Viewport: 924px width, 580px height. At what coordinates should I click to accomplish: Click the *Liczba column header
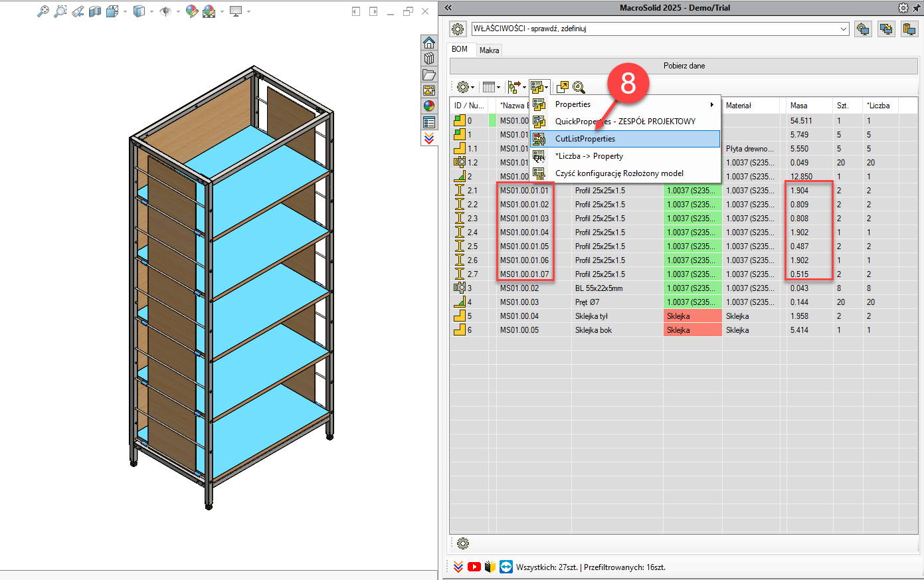(x=881, y=106)
